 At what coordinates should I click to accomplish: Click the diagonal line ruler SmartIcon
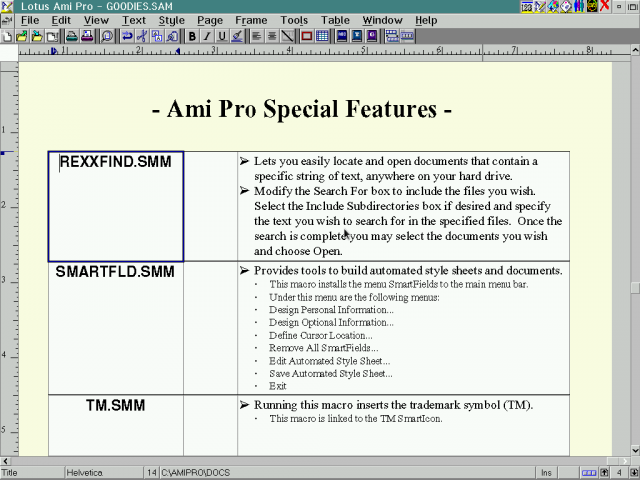tap(287, 36)
